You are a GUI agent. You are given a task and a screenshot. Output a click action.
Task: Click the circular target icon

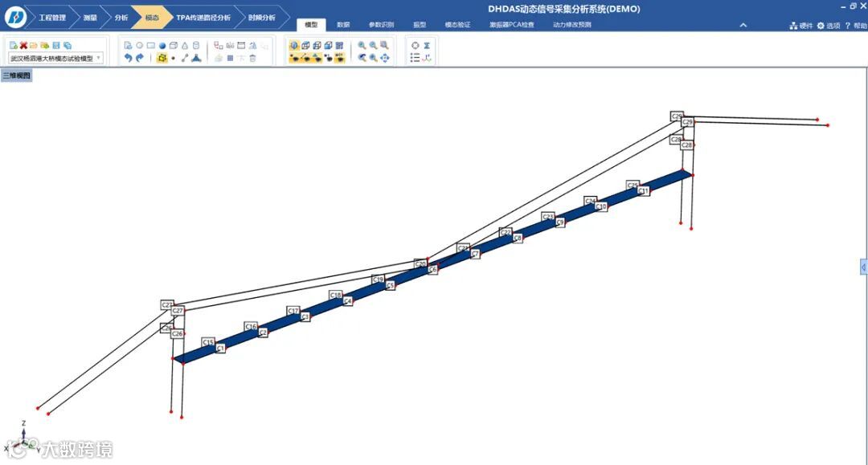(x=415, y=45)
